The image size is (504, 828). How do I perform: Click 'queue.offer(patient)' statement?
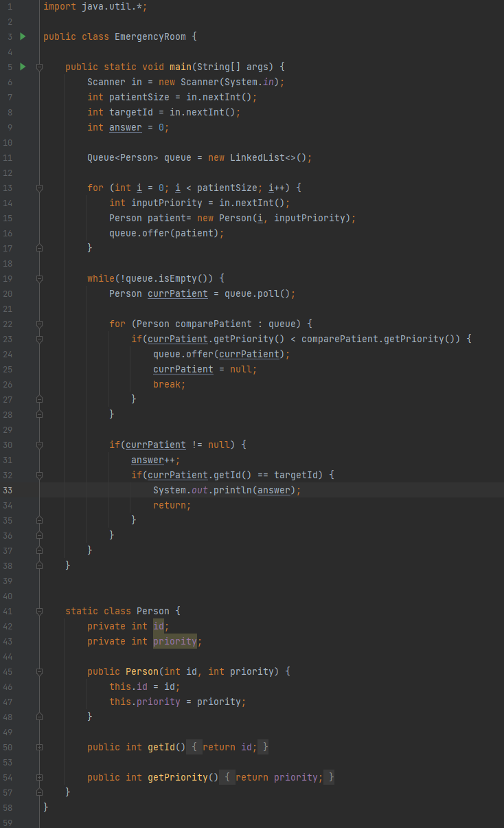(x=167, y=233)
